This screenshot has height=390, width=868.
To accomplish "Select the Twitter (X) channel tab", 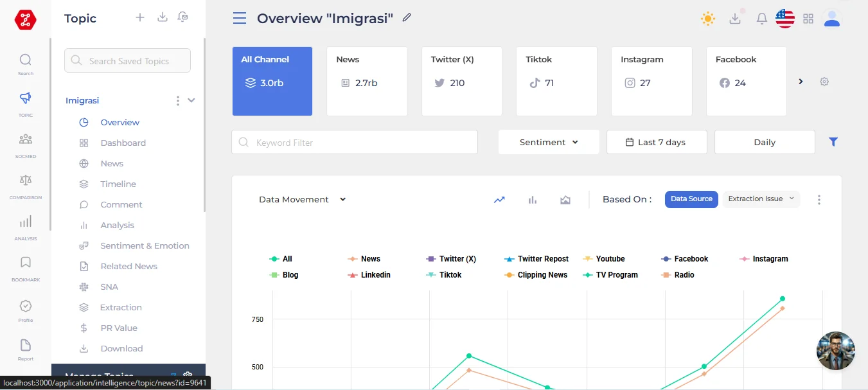I will (x=462, y=81).
